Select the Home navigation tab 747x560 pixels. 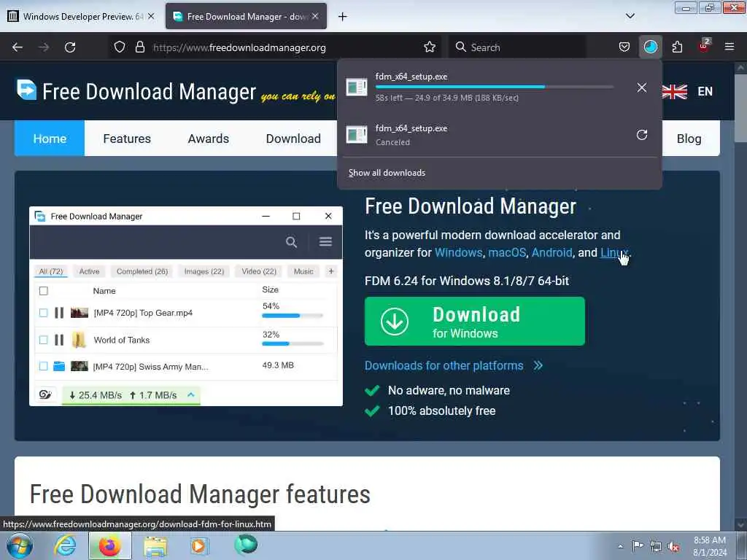(x=50, y=139)
